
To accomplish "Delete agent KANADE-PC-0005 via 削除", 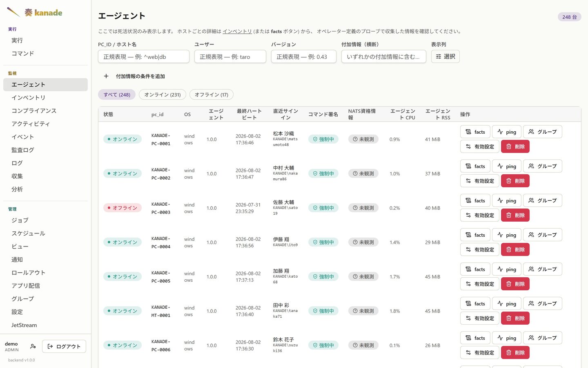I will [515, 284].
